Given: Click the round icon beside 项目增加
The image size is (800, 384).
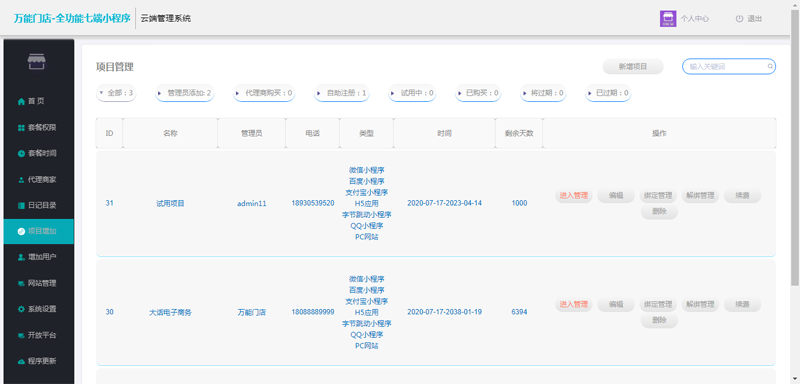Looking at the screenshot, I should pyautogui.click(x=21, y=232).
